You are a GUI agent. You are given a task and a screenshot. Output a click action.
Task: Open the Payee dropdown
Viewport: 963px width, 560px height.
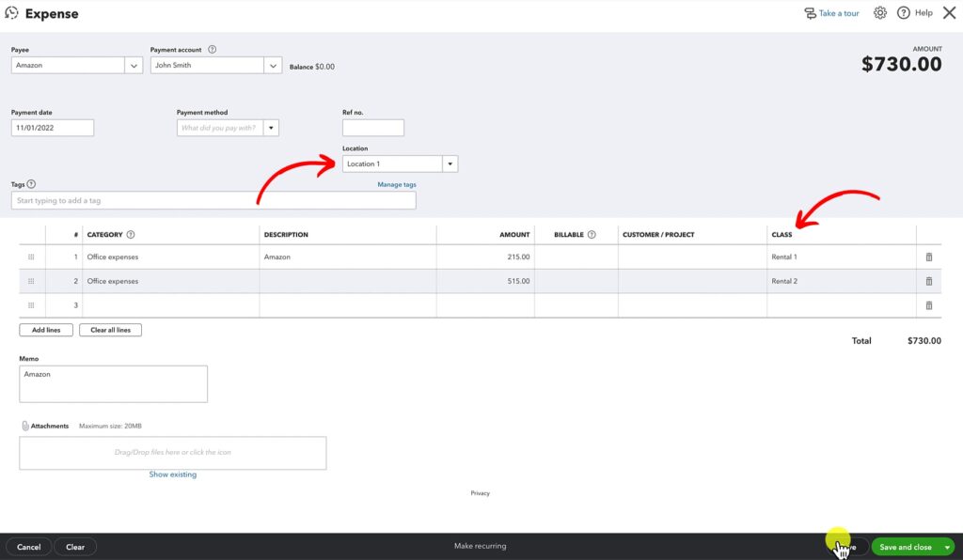click(134, 65)
